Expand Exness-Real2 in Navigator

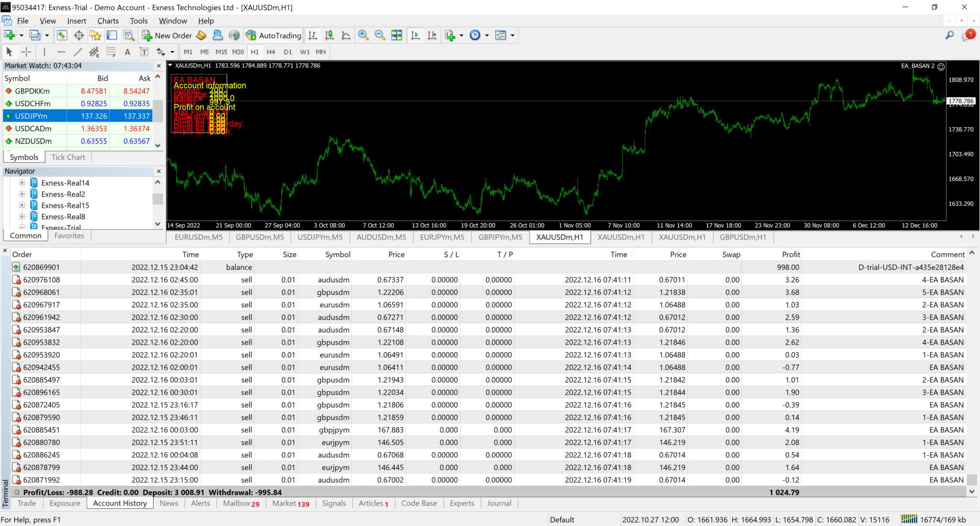click(x=22, y=194)
